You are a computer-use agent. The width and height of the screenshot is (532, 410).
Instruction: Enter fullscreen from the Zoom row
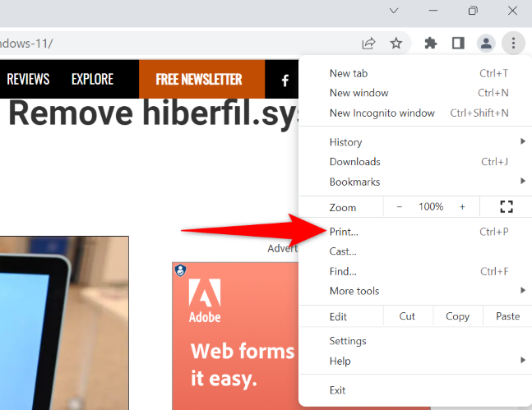pos(507,206)
